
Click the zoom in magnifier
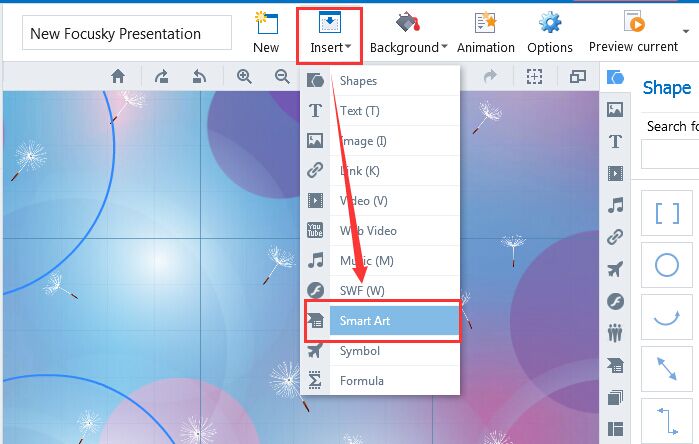coord(244,77)
